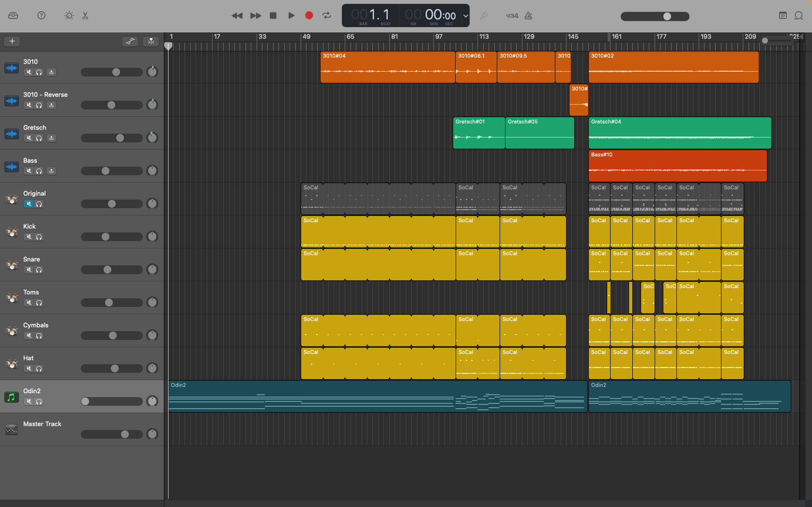The image size is (812, 507).
Task: Open the Loop Browser
Action: coord(798,15)
